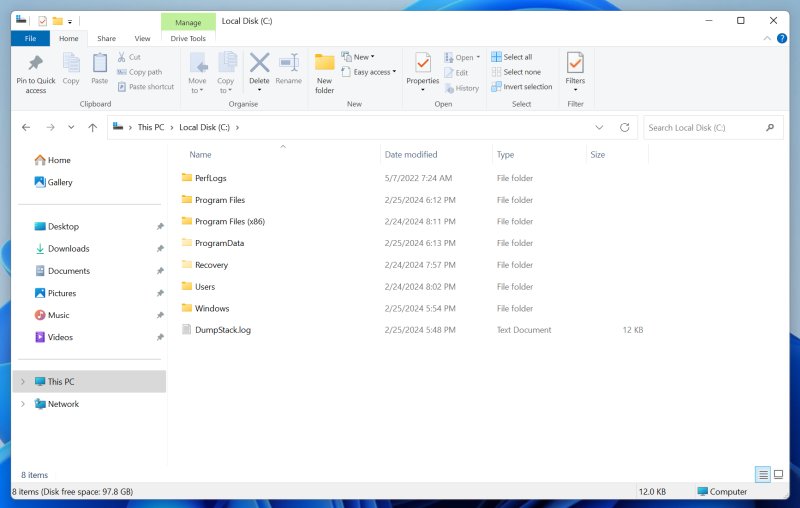Select Home in navigation pane
This screenshot has width=800, height=508.
point(53,160)
